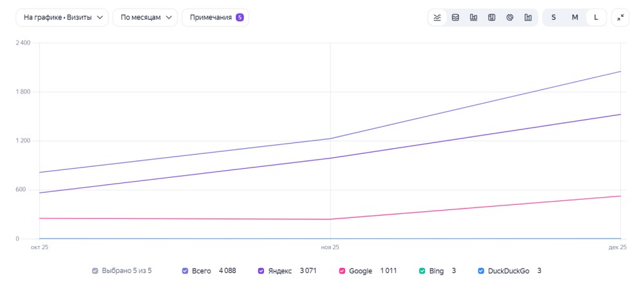Toggle the Яндекс series checkbox

[261, 271]
